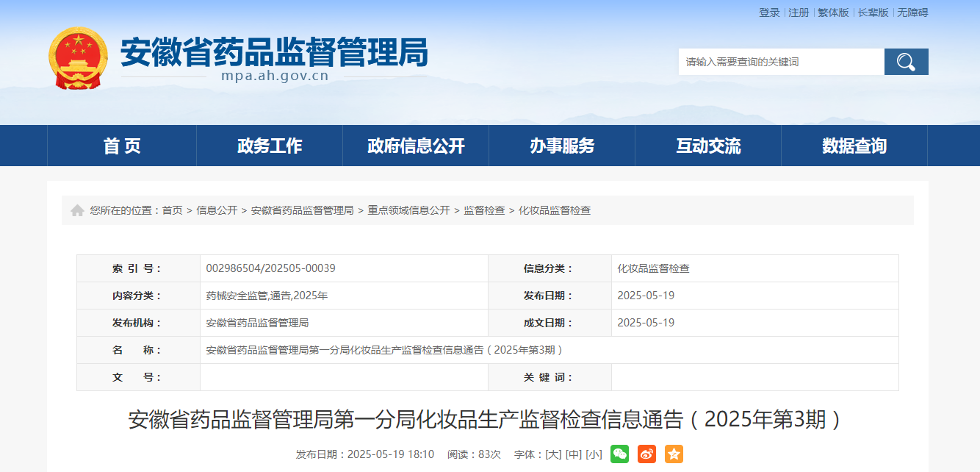Click 重点领域信息公开 in the breadcrumb
This screenshot has width=980, height=472.
click(408, 210)
